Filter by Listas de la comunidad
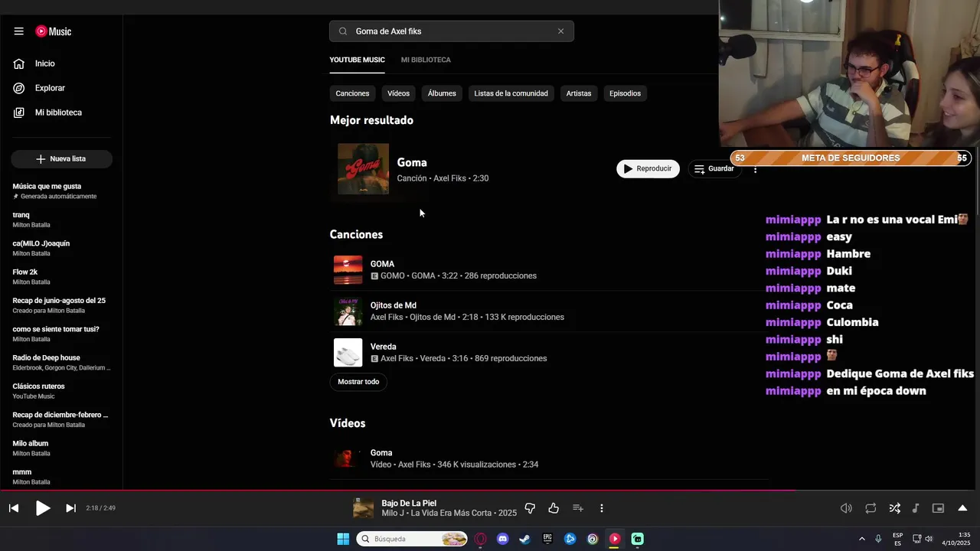This screenshot has height=551, width=980. tap(511, 93)
